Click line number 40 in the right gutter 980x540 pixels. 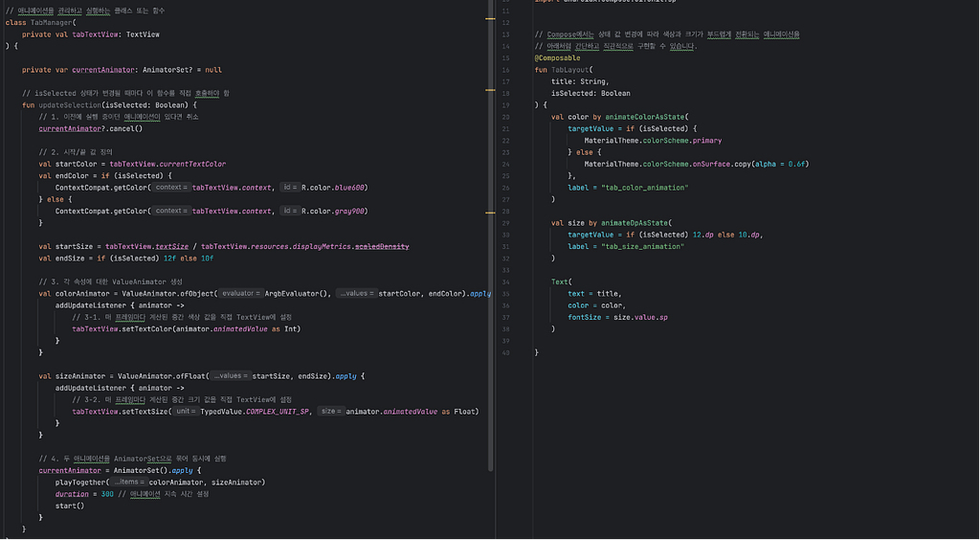tap(505, 352)
